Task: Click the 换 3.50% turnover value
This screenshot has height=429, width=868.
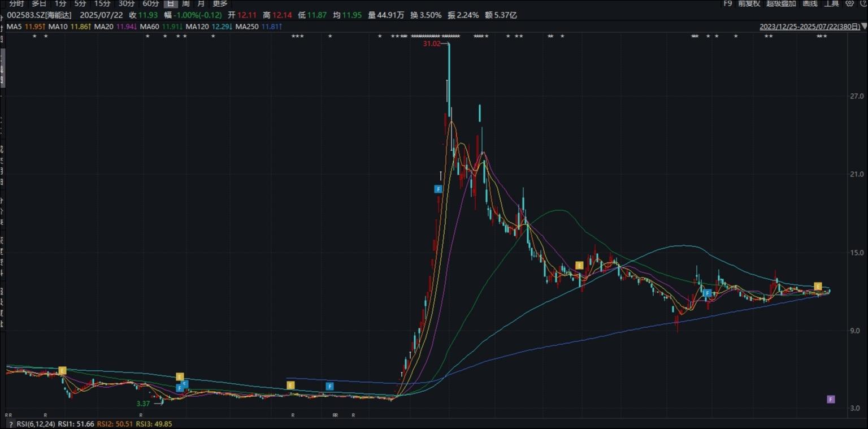Action: coord(426,15)
